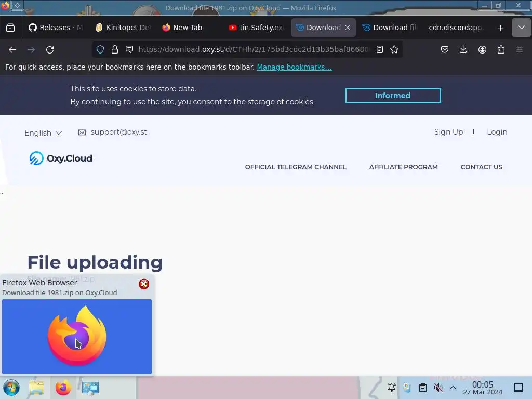Viewport: 532px width, 399px height.
Task: Toggle reader view icon
Action: (380, 49)
